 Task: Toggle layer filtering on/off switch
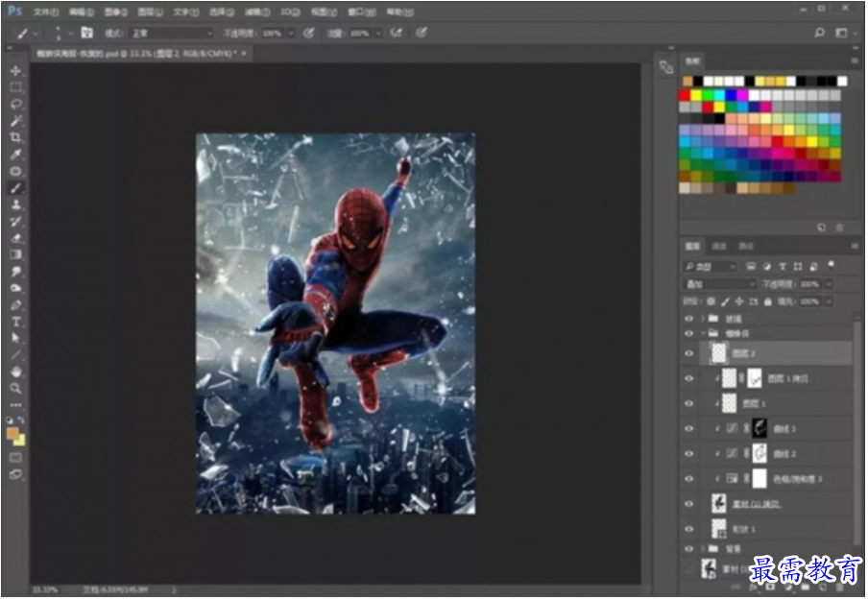tap(831, 265)
